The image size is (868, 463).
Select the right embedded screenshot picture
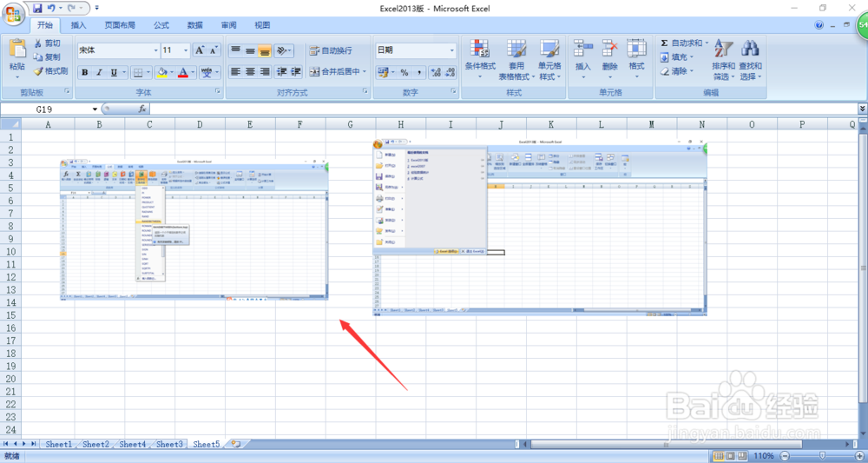(540, 229)
